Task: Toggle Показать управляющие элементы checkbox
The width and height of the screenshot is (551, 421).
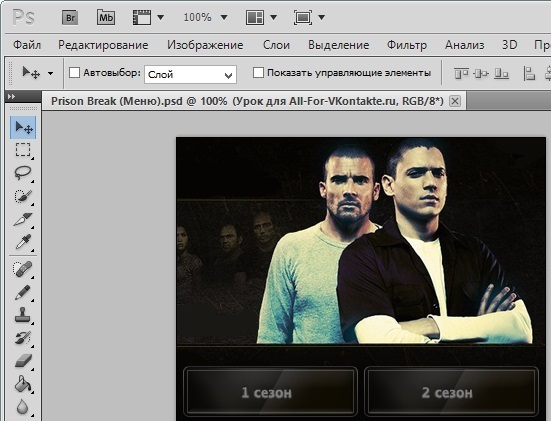Action: [258, 73]
